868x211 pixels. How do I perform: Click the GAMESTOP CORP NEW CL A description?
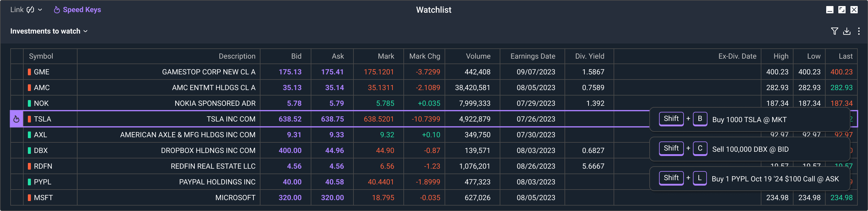(209, 72)
